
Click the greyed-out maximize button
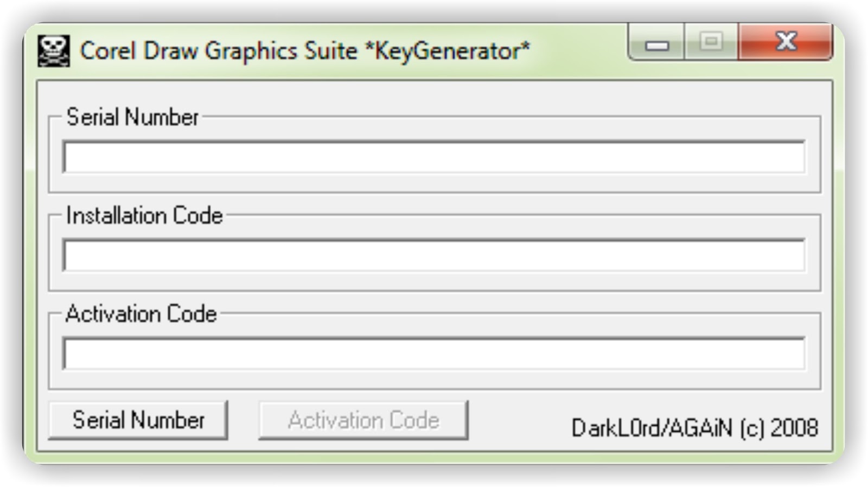(711, 42)
